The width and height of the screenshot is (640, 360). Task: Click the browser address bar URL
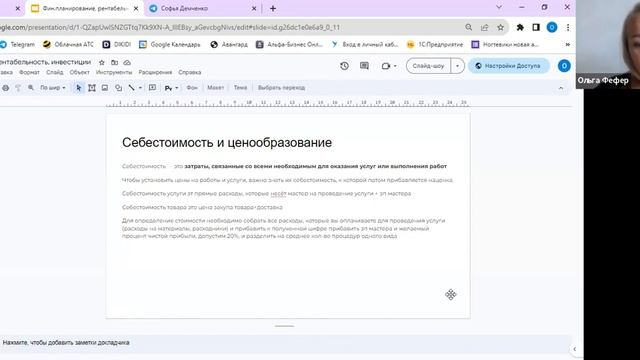[169, 27]
